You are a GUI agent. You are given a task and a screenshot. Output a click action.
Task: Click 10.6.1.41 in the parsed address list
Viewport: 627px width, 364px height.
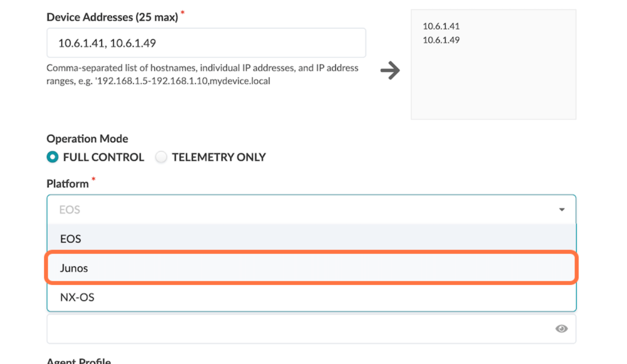click(x=441, y=27)
